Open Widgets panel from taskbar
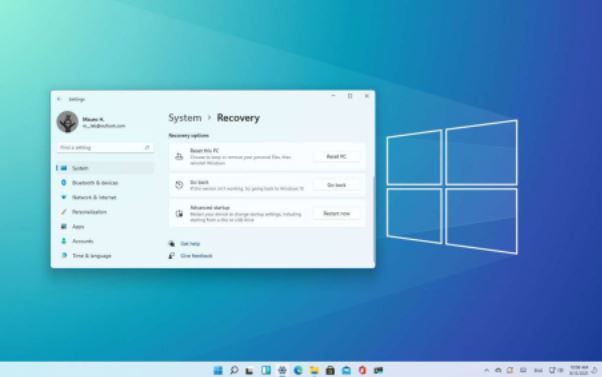 coord(266,370)
